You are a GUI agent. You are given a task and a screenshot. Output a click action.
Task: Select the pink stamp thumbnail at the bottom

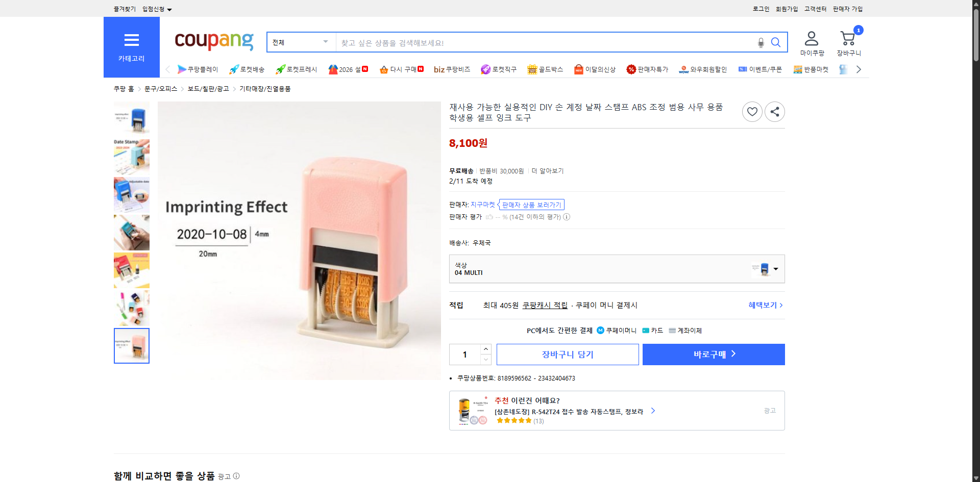point(131,346)
